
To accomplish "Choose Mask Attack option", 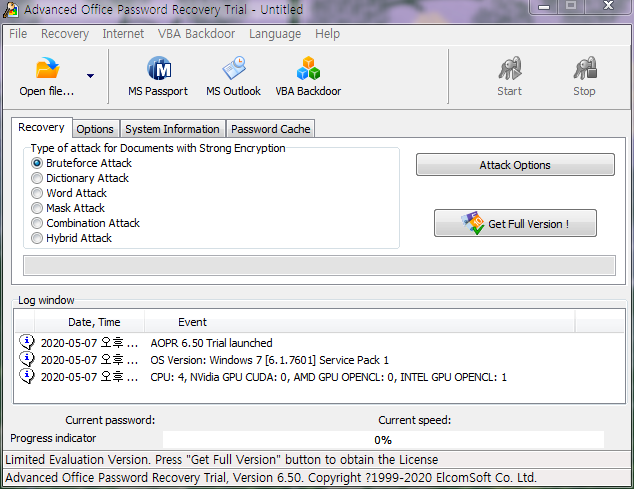I will (37, 208).
